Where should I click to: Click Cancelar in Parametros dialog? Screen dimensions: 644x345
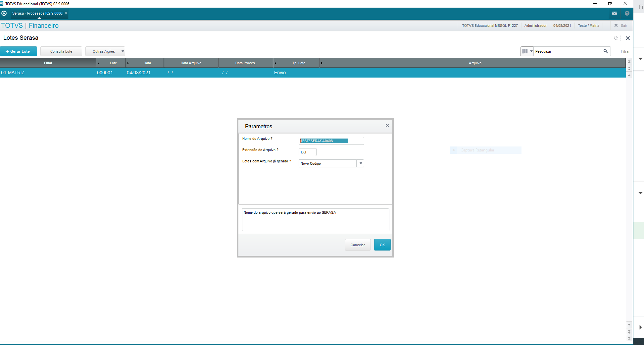tap(358, 245)
